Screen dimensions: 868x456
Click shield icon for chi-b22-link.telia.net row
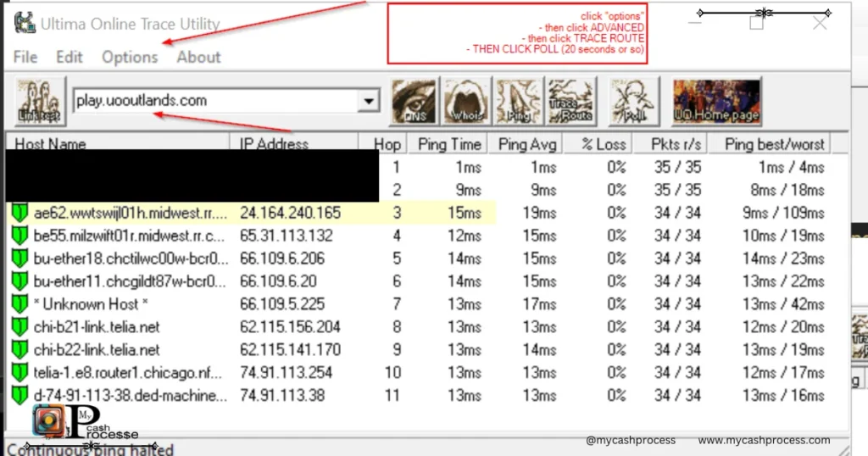[x=20, y=350]
